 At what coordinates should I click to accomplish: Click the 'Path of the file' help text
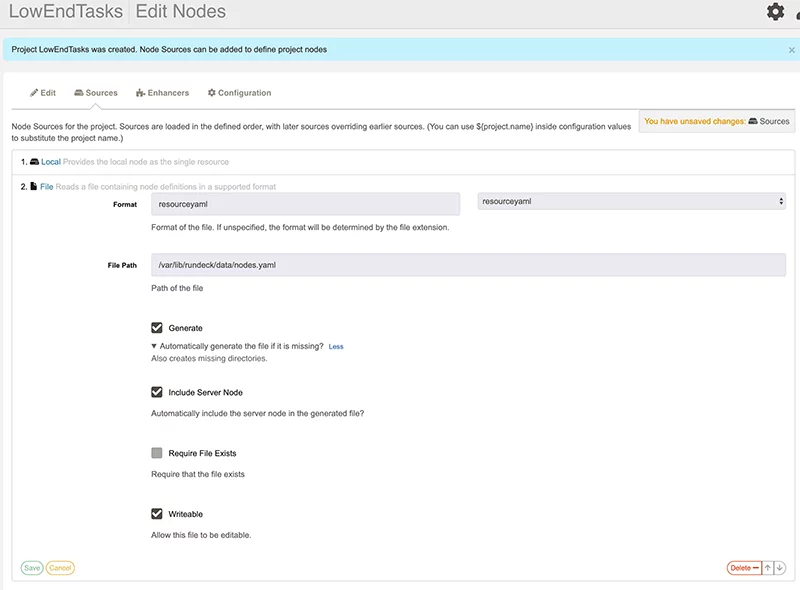click(177, 288)
